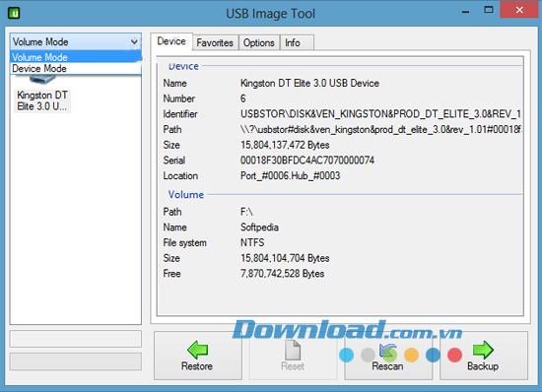The image size is (542, 392).
Task: Click the device number value 6
Action: point(243,98)
